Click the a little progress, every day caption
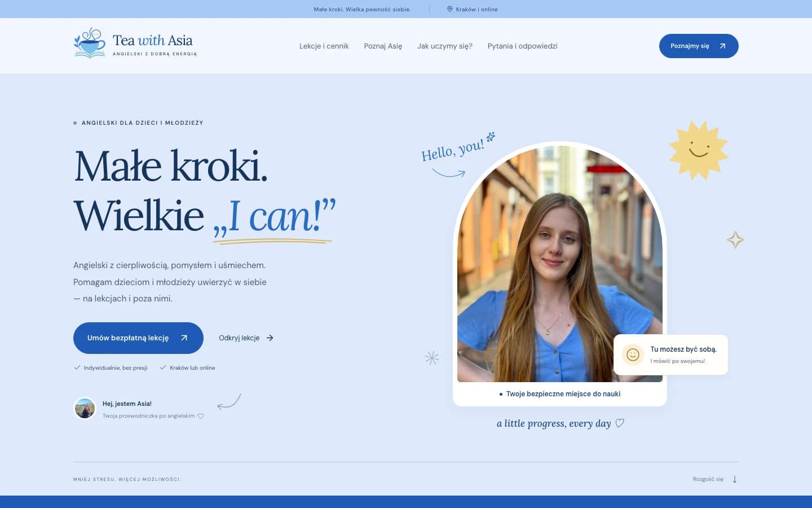This screenshot has width=812, height=508. pos(554,423)
